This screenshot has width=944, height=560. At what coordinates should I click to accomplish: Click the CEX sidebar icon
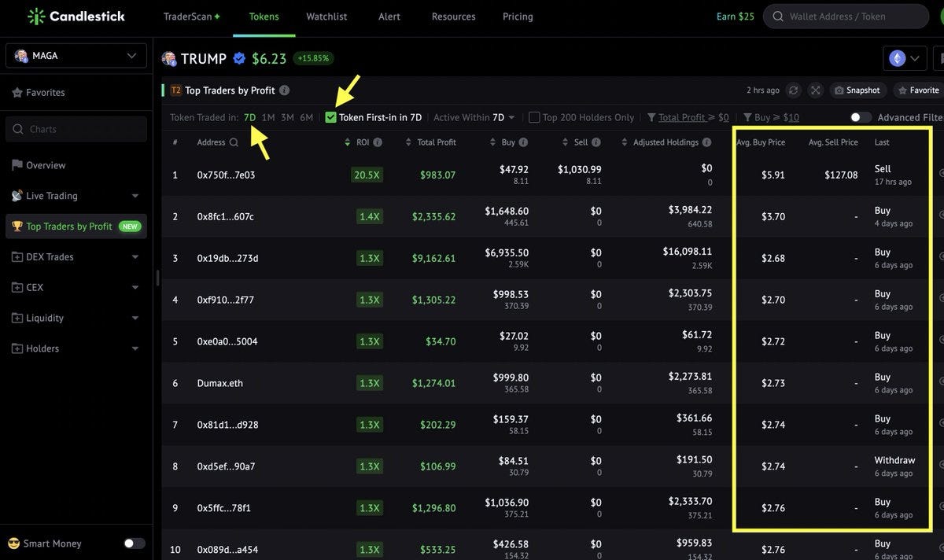pyautogui.click(x=17, y=288)
